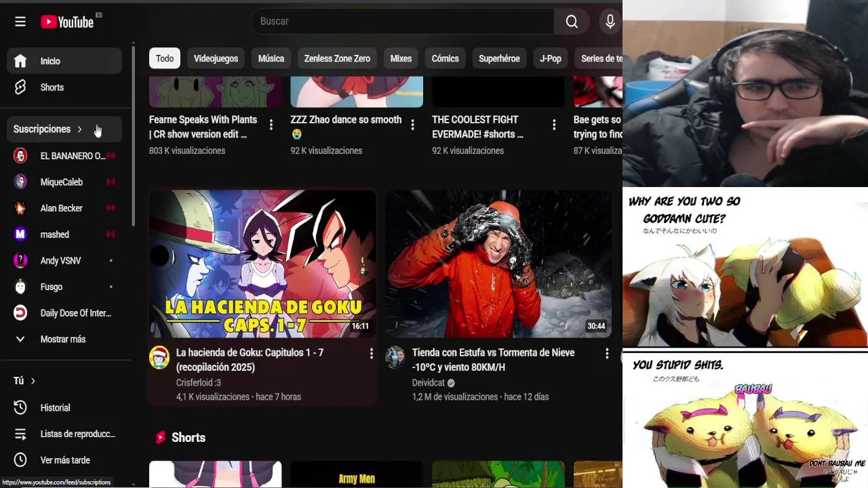The width and height of the screenshot is (868, 488).
Task: Click the Andy VSNV channel name
Action: (x=60, y=261)
